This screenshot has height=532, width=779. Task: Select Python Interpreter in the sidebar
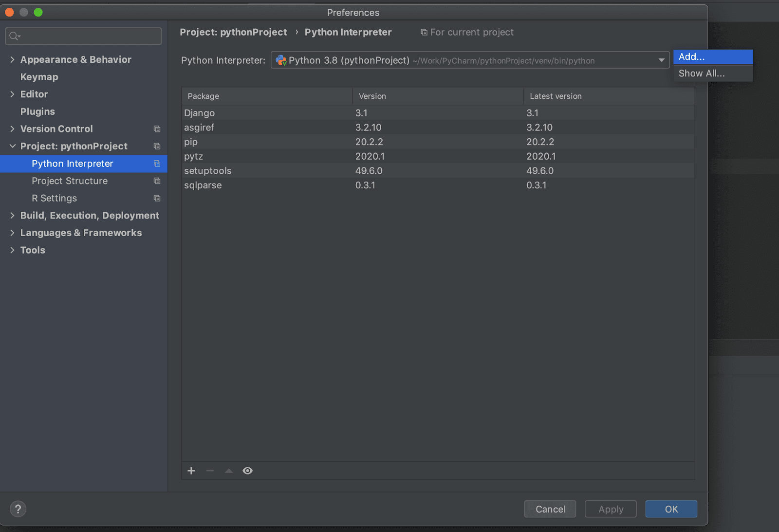pyautogui.click(x=84, y=164)
